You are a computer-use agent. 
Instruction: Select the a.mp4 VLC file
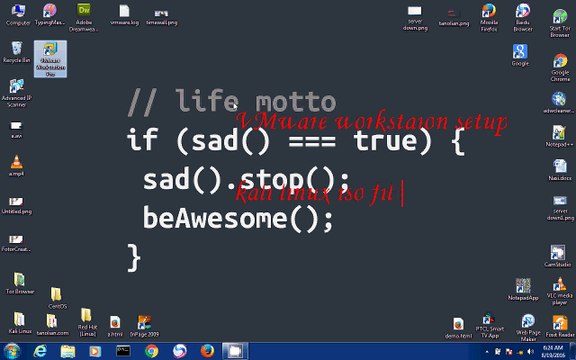click(16, 165)
